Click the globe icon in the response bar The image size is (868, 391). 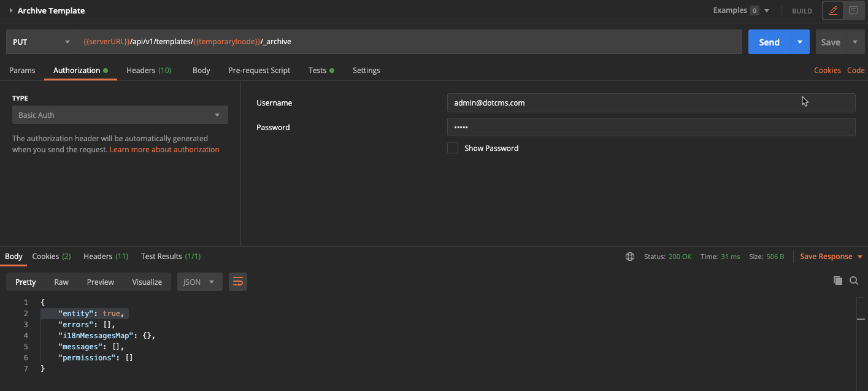(x=629, y=256)
